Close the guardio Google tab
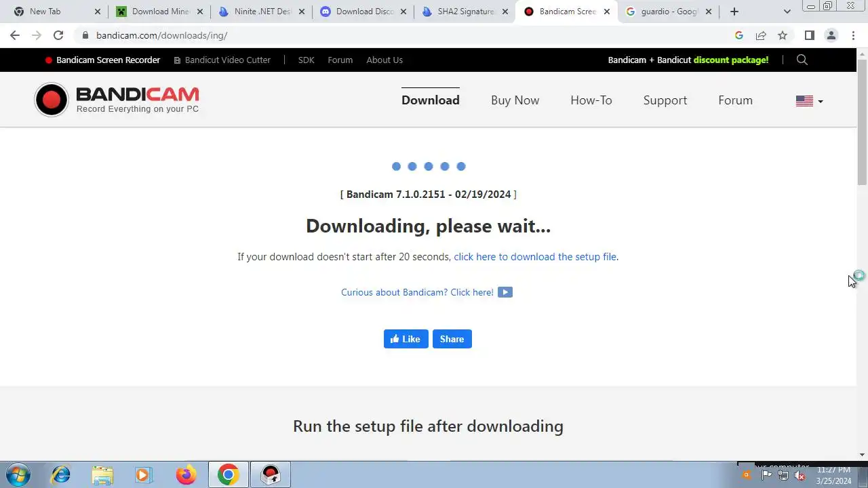Screen dimensions: 868x488 point(709,12)
